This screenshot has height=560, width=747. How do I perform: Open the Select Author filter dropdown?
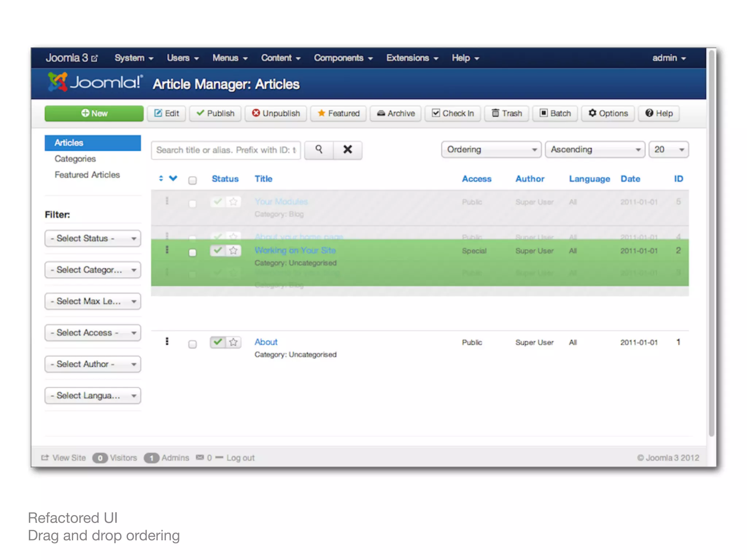[x=93, y=364]
